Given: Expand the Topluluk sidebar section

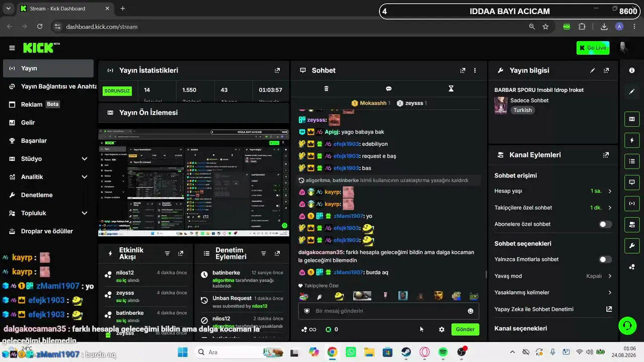Looking at the screenshot, I should 48,213.
